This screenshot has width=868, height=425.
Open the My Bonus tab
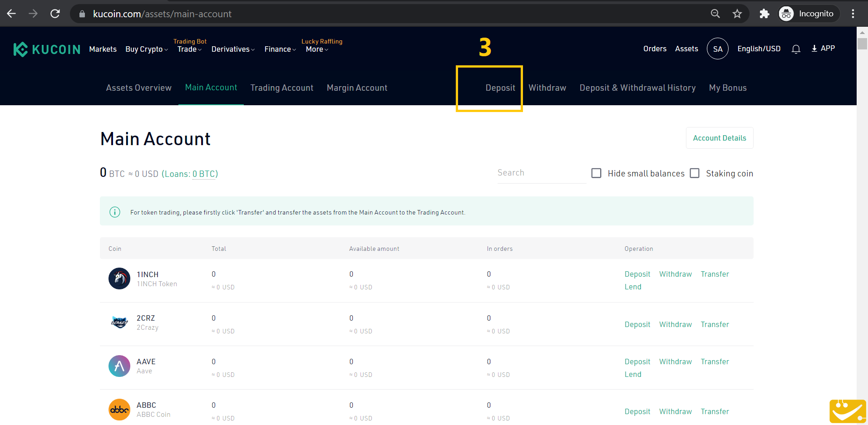[x=728, y=88]
